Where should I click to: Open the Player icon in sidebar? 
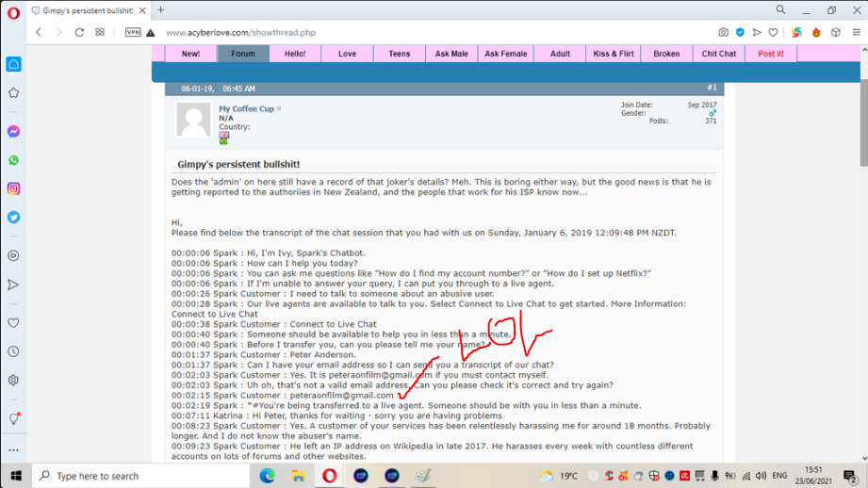click(x=14, y=255)
